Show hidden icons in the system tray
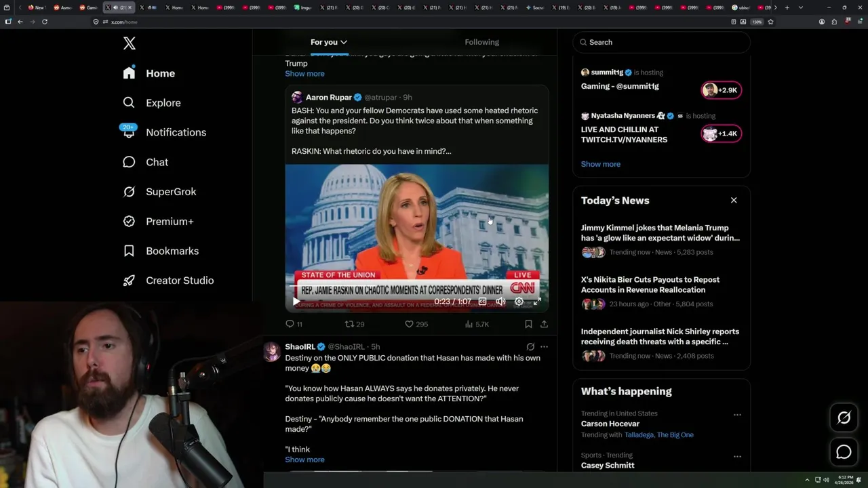 click(x=807, y=480)
